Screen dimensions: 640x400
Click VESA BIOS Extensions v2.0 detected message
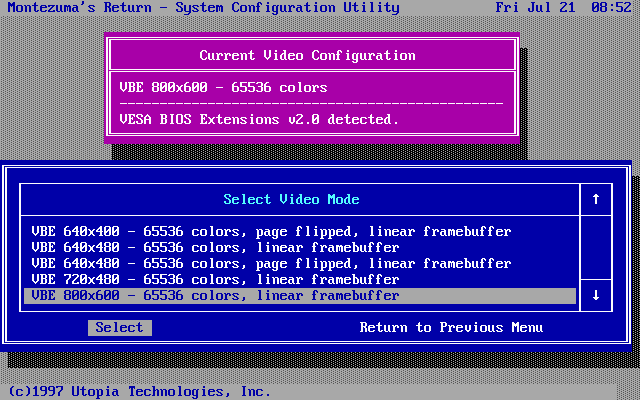point(259,120)
